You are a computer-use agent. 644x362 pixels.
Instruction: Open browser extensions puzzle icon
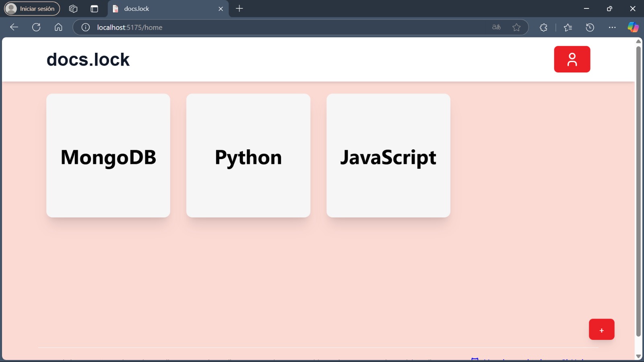pos(543,27)
